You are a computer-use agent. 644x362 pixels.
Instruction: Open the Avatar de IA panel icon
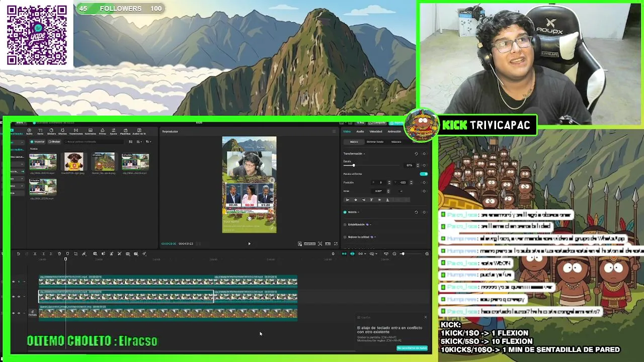[139, 130]
